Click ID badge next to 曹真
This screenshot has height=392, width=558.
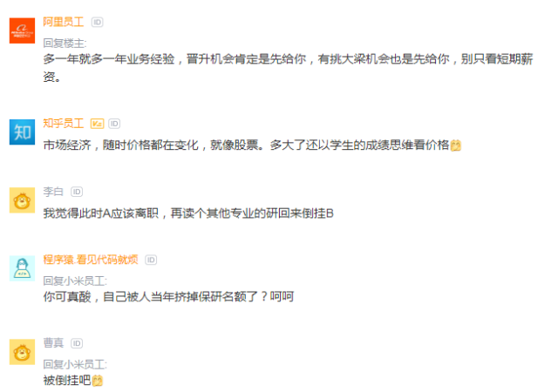pyautogui.click(x=77, y=343)
